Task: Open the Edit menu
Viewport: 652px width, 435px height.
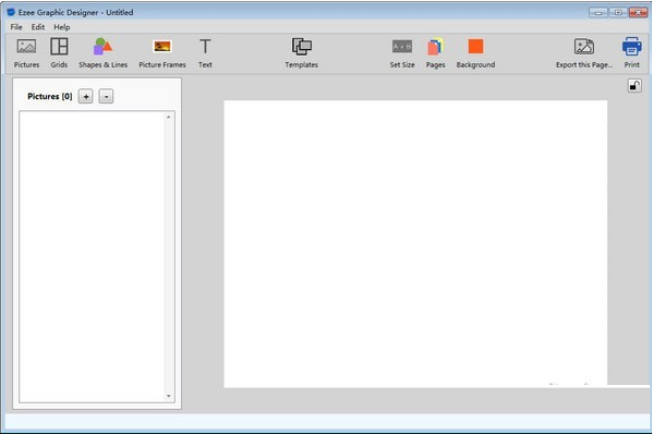Action: [38, 27]
